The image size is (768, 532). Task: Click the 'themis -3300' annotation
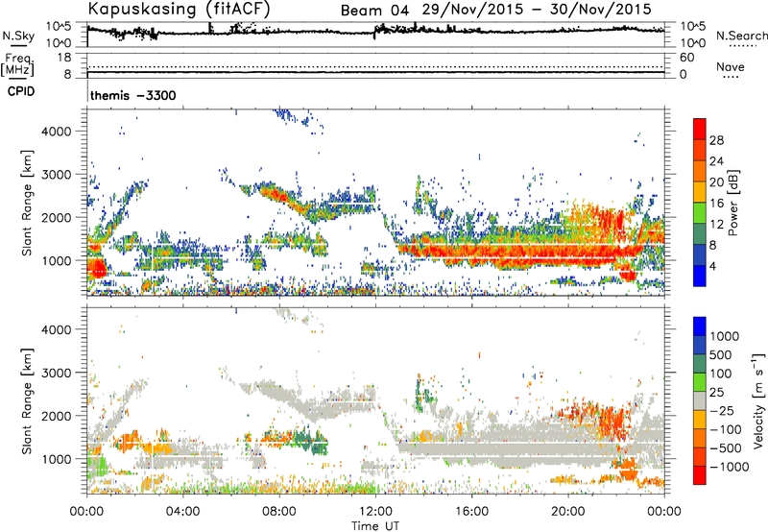click(x=132, y=95)
